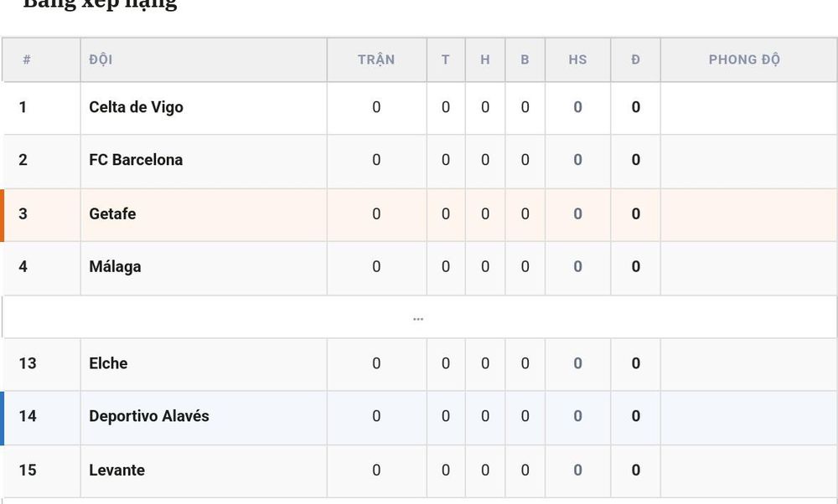Open the Celta de Vigo team link
The width and height of the screenshot is (838, 504).
click(x=136, y=107)
